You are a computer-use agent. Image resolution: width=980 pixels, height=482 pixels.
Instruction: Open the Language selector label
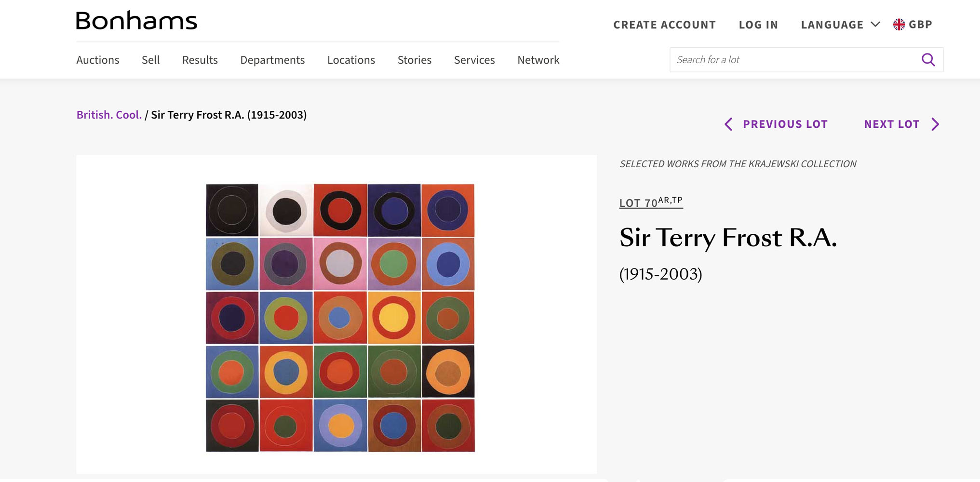832,25
